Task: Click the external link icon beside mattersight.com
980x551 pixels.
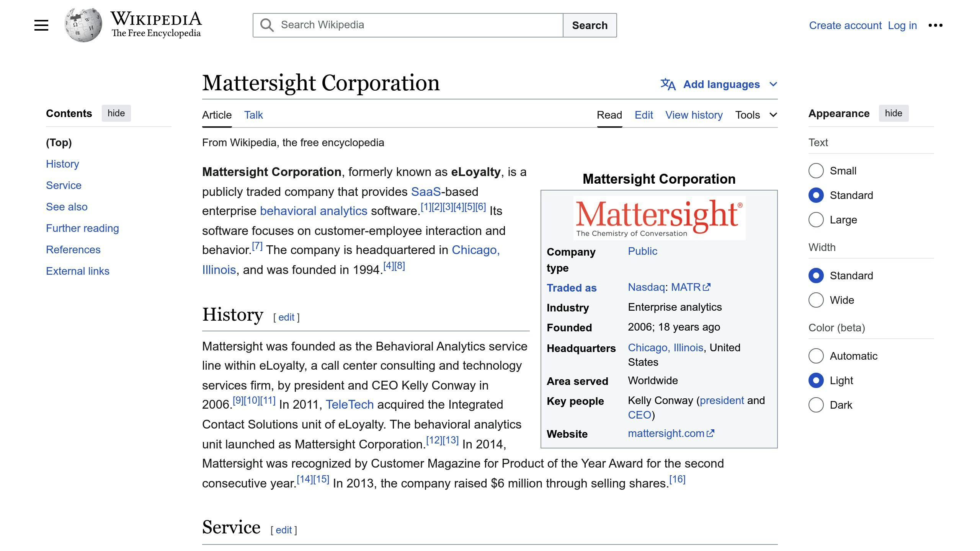Action: pyautogui.click(x=710, y=434)
